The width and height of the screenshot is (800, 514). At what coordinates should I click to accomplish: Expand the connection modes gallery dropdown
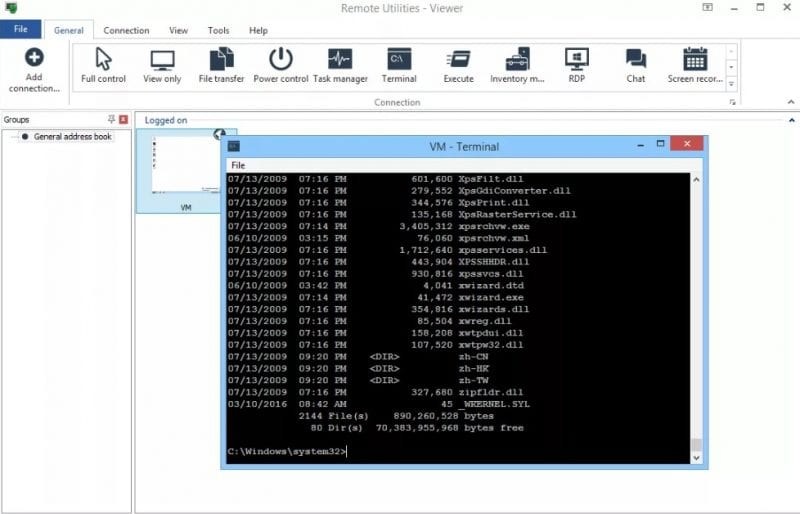732,83
